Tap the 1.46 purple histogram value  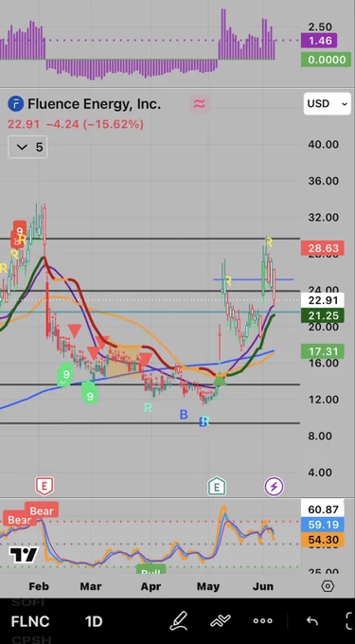(x=319, y=40)
